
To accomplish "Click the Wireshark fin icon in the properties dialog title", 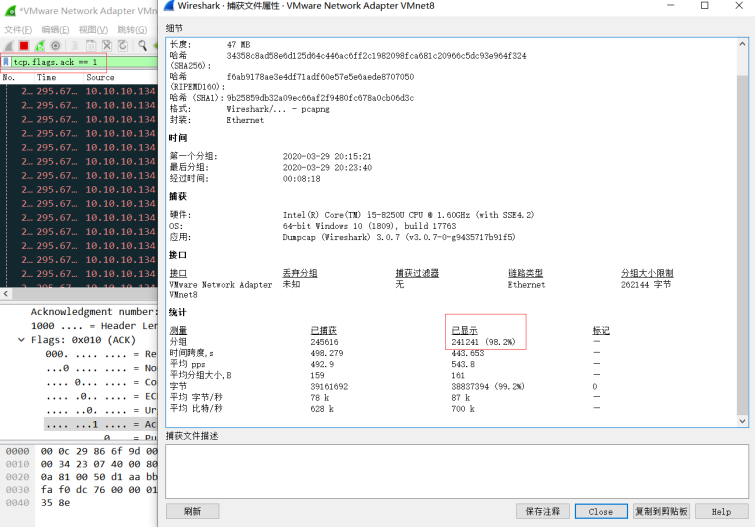I will click(x=169, y=6).
